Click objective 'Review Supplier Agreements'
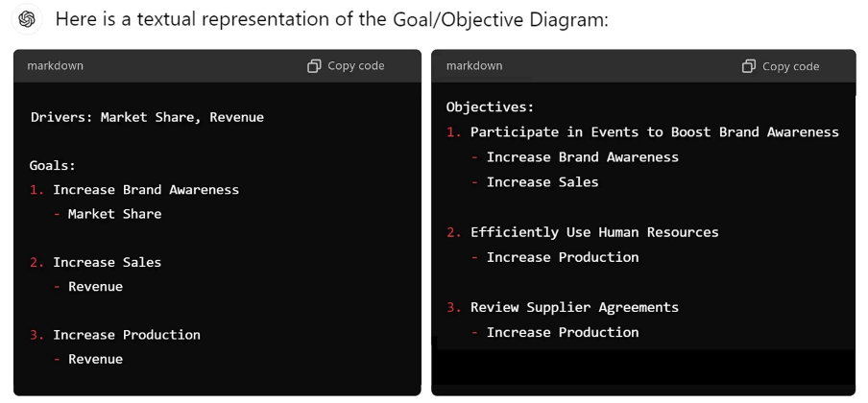This screenshot has width=868, height=403. (x=574, y=307)
